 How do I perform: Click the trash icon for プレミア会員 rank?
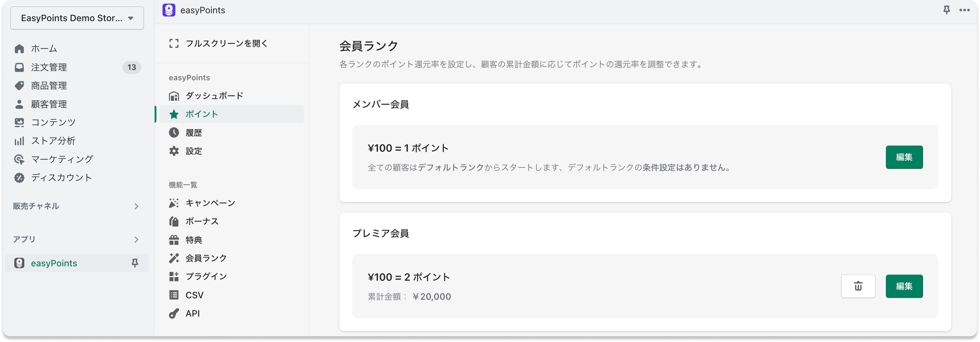858,286
